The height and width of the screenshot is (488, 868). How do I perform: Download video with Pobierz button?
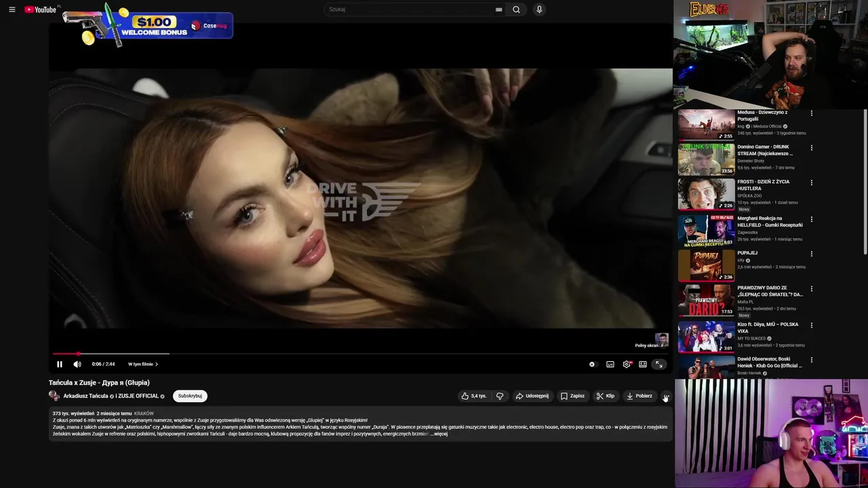639,396
